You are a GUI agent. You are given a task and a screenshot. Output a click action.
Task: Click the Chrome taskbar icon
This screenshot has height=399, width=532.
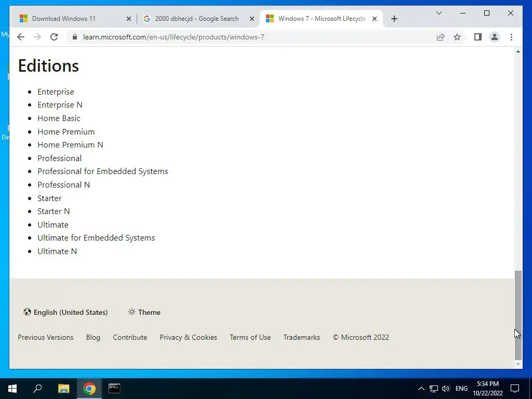(x=89, y=389)
